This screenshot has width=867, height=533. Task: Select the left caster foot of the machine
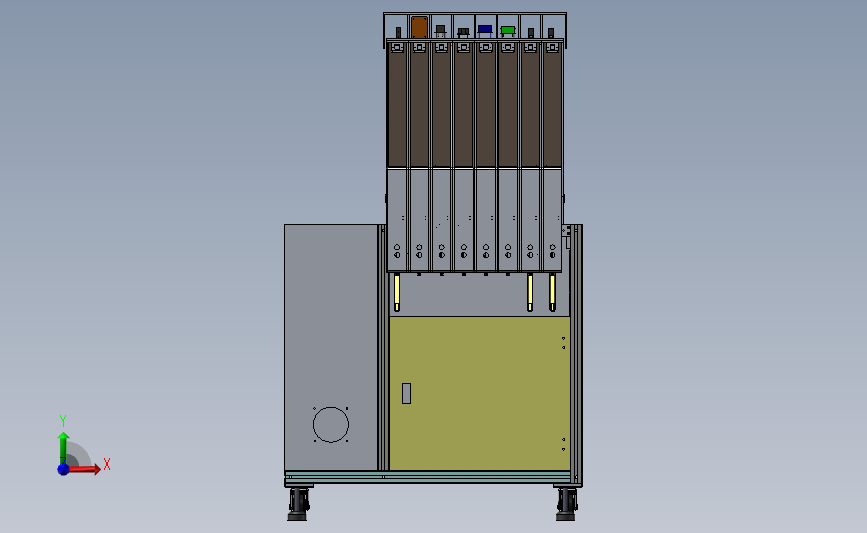pyautogui.click(x=299, y=504)
